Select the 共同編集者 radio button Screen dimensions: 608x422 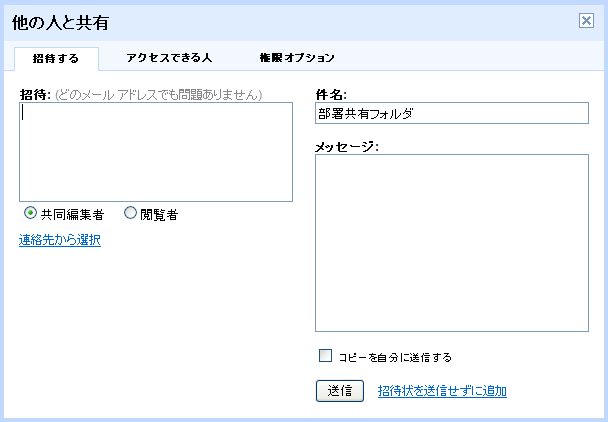pos(31,213)
